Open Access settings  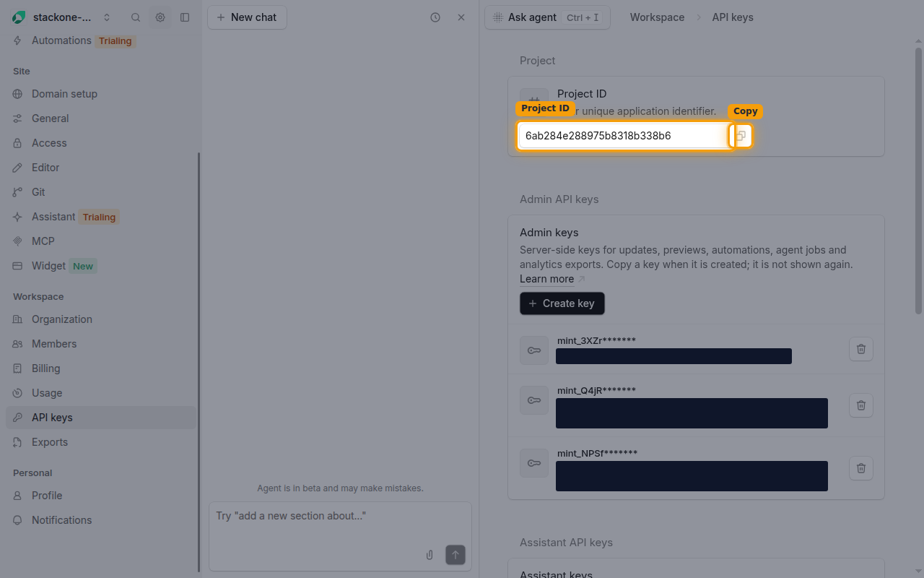[x=101, y=143]
